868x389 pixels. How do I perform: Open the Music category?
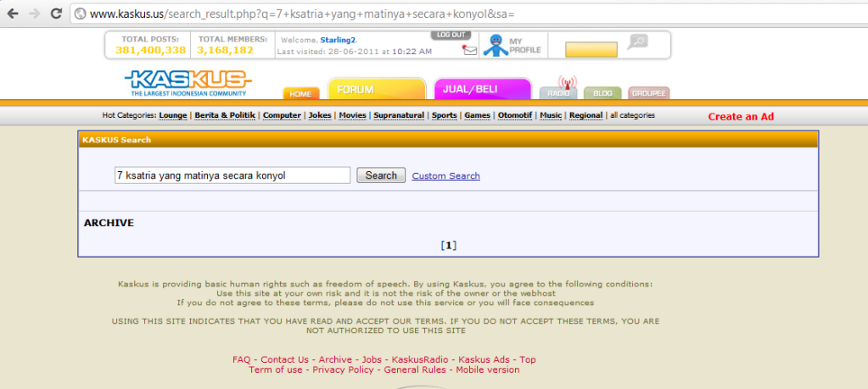click(x=551, y=115)
